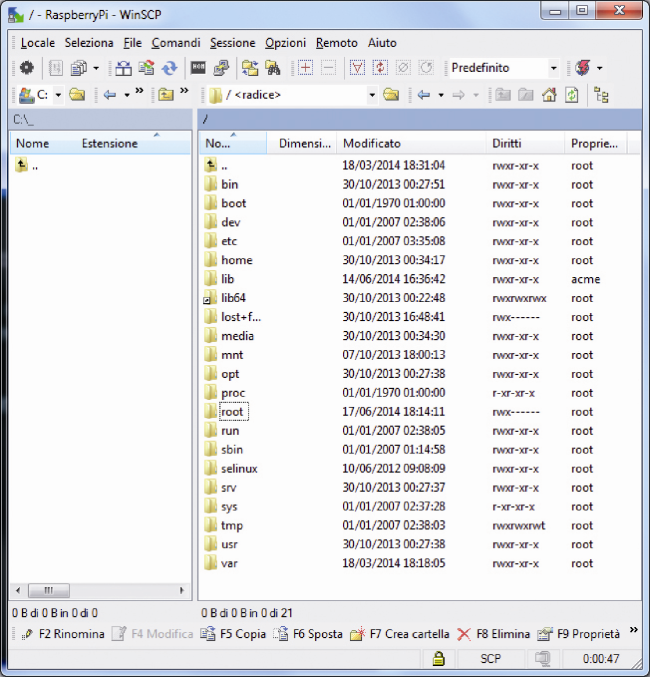Open the Sessione menu
The height and width of the screenshot is (677, 650).
click(x=232, y=43)
